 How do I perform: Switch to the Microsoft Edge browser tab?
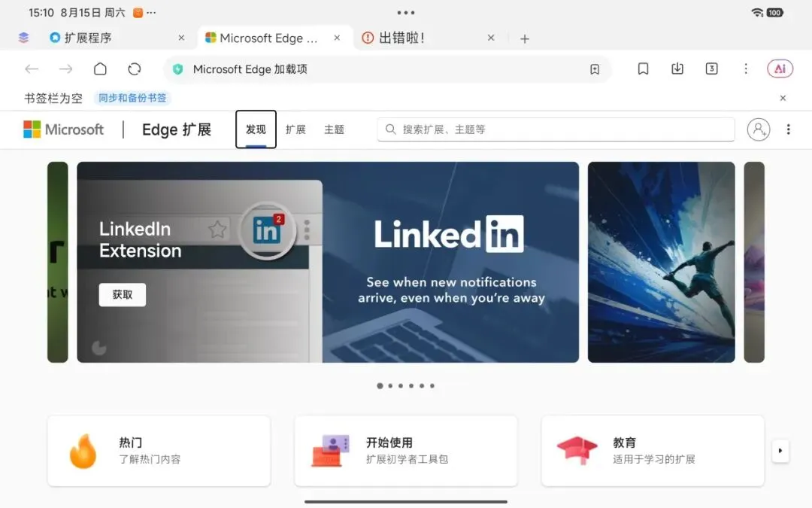274,38
